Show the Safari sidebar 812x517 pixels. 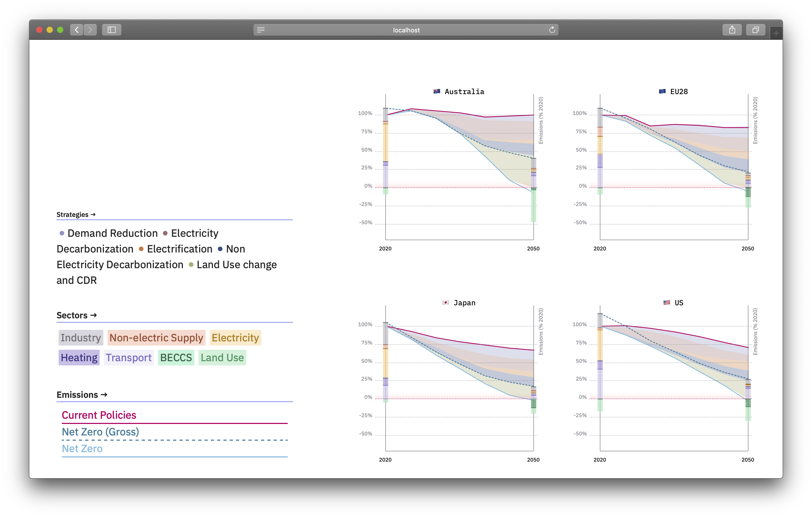click(x=111, y=30)
